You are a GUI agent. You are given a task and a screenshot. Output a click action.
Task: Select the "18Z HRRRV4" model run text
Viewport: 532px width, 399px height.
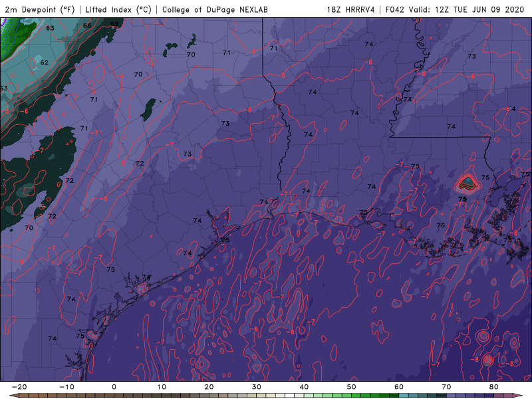(x=351, y=9)
